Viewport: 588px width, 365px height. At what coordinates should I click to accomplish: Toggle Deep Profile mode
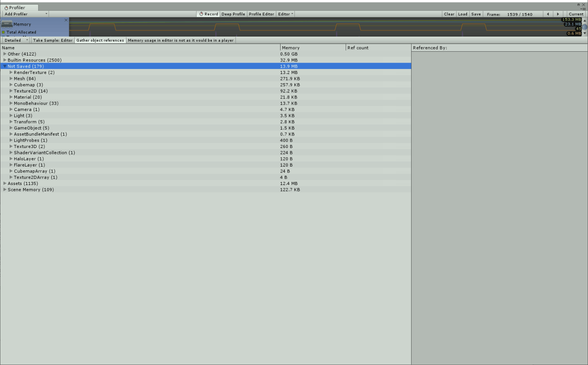point(233,14)
